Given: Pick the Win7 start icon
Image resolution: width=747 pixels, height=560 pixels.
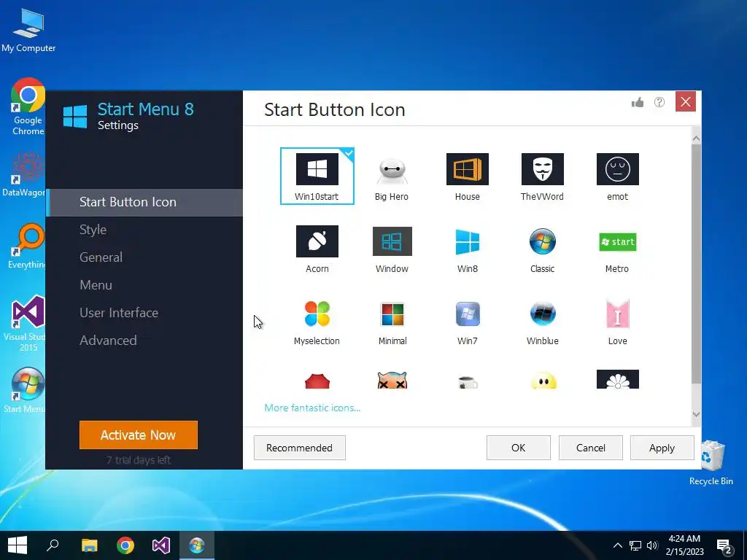Looking at the screenshot, I should coord(468,322).
